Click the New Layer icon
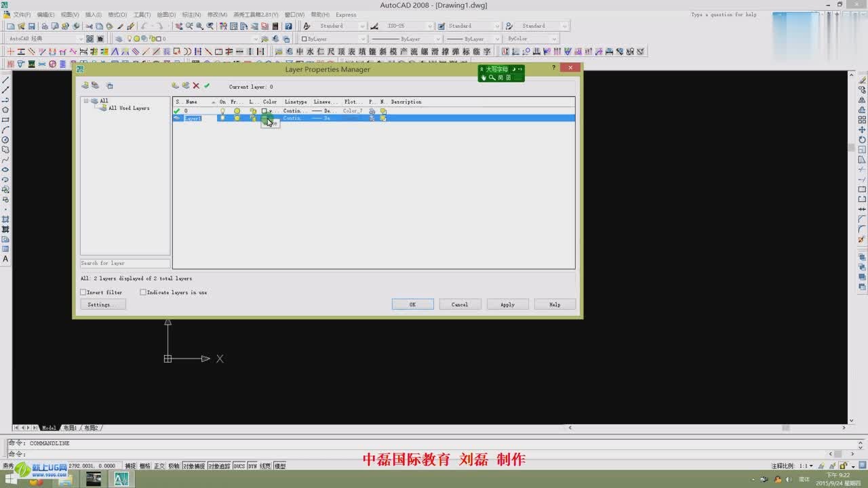The height and width of the screenshot is (488, 868). (x=175, y=86)
